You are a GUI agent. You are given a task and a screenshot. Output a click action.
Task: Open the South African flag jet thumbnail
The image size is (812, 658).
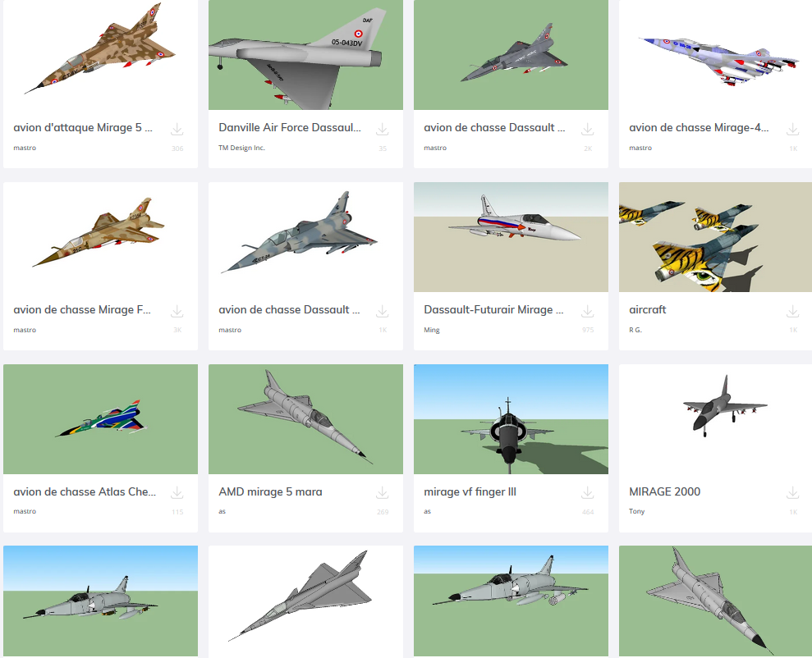point(100,419)
